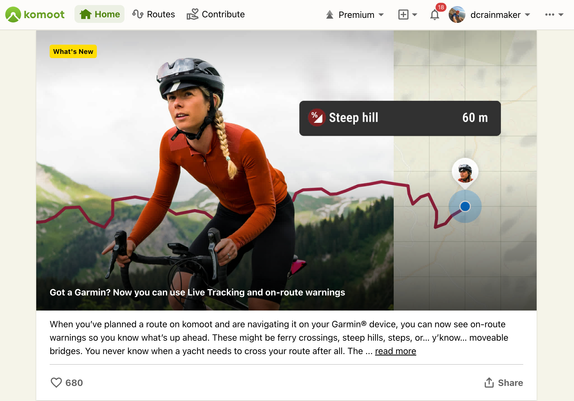Open the notifications bell icon
Viewport: 574px width, 401px height.
click(435, 15)
